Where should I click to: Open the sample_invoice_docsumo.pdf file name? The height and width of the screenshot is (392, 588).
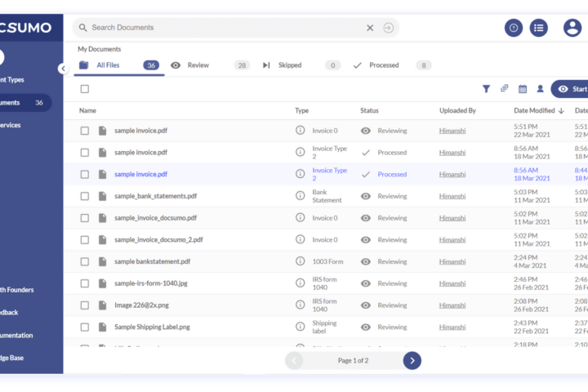pyautogui.click(x=156, y=218)
